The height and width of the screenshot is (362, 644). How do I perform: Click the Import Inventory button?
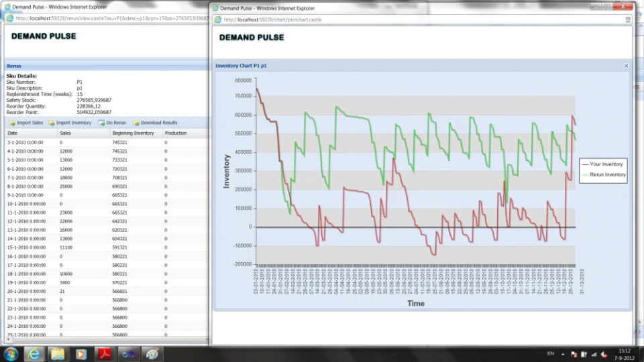[x=70, y=123]
